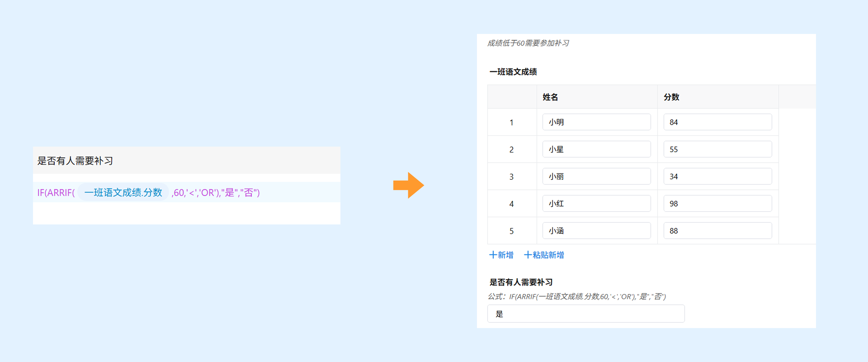
Task: Click the score field showing 88
Action: [x=717, y=231]
